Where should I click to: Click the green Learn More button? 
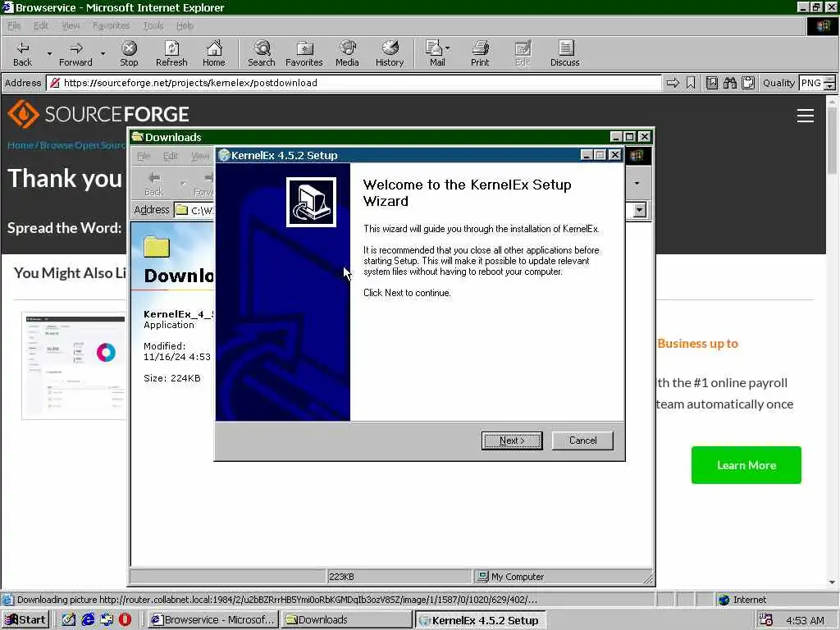pos(746,465)
